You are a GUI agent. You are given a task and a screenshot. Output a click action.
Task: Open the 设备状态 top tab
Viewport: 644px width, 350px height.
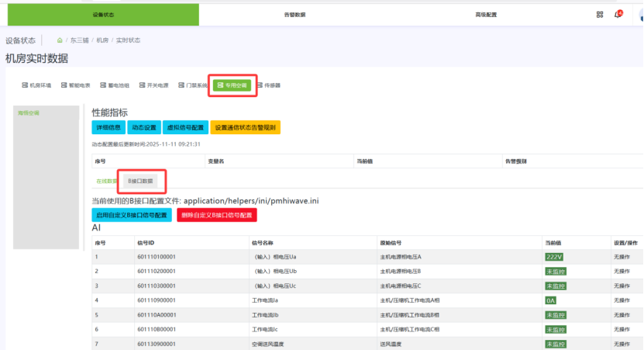pos(103,15)
